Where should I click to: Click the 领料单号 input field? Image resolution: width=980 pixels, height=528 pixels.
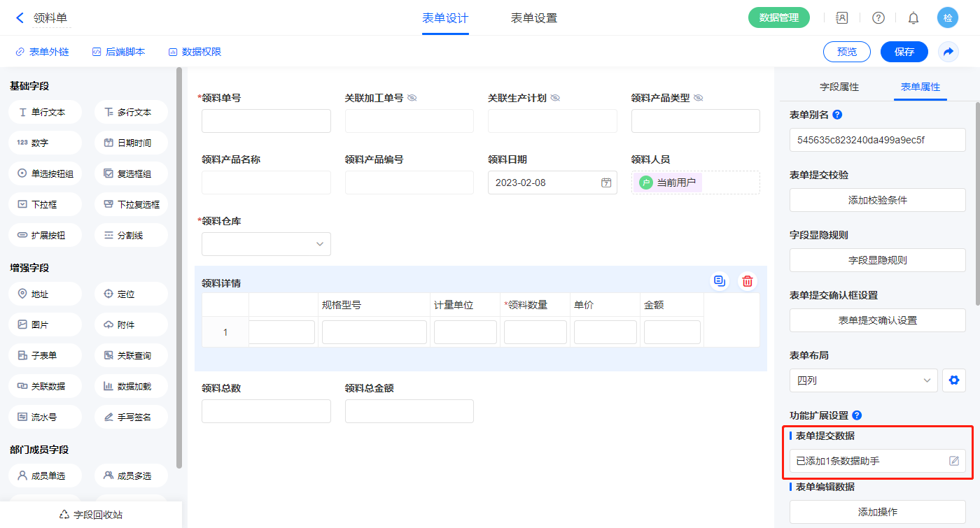[266, 121]
